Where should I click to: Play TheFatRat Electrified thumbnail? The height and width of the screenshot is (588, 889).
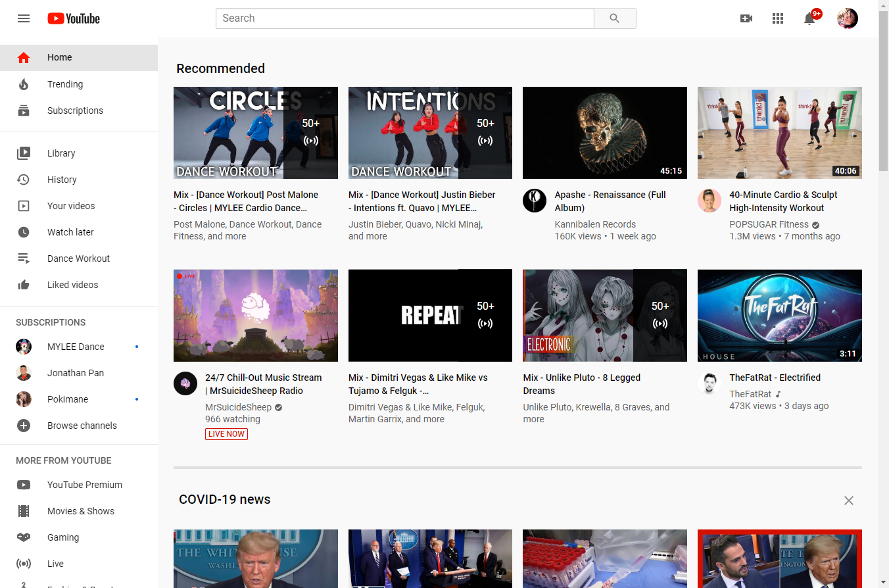pyautogui.click(x=780, y=316)
